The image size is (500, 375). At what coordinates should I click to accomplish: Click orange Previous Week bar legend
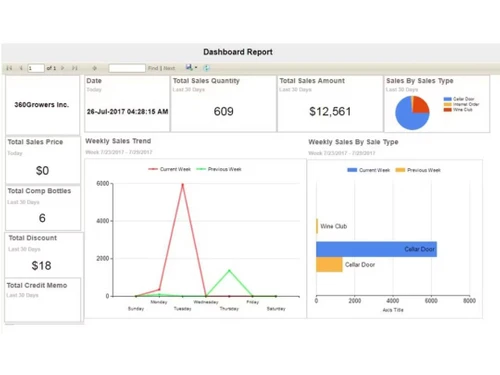point(400,170)
